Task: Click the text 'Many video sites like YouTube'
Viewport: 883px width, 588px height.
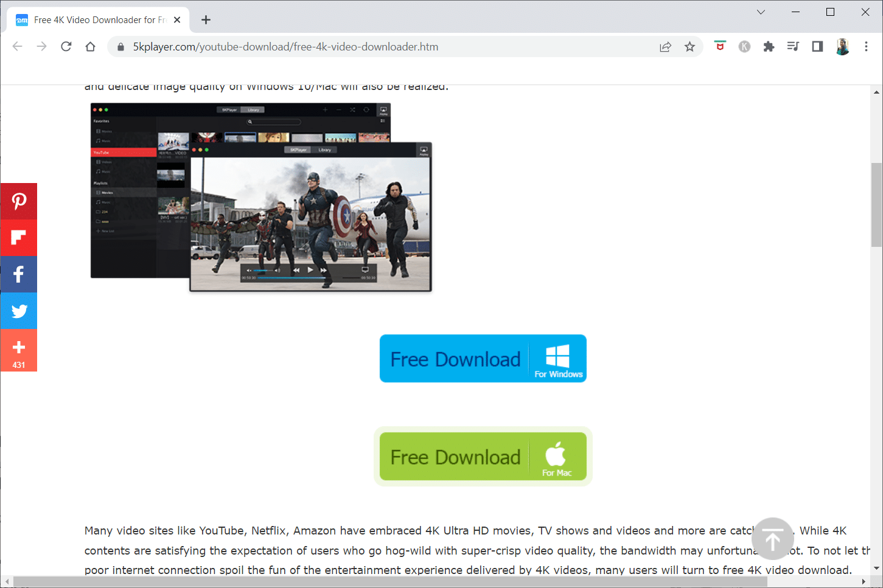Action: point(164,530)
